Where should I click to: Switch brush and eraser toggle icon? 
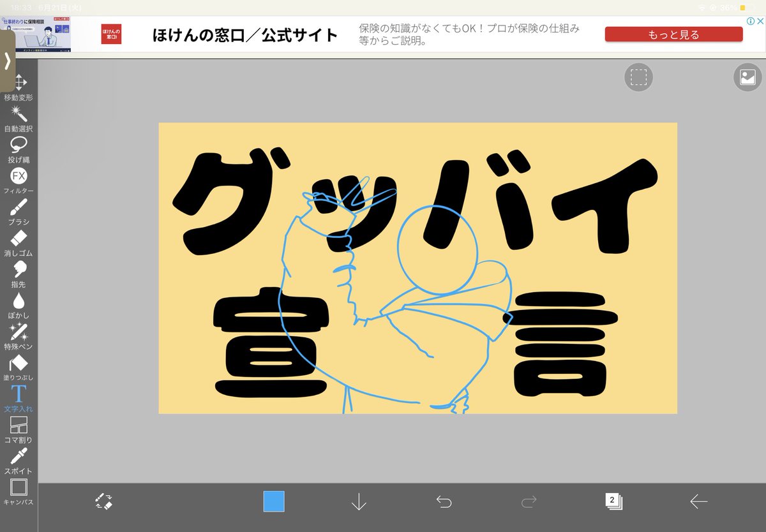(x=104, y=501)
